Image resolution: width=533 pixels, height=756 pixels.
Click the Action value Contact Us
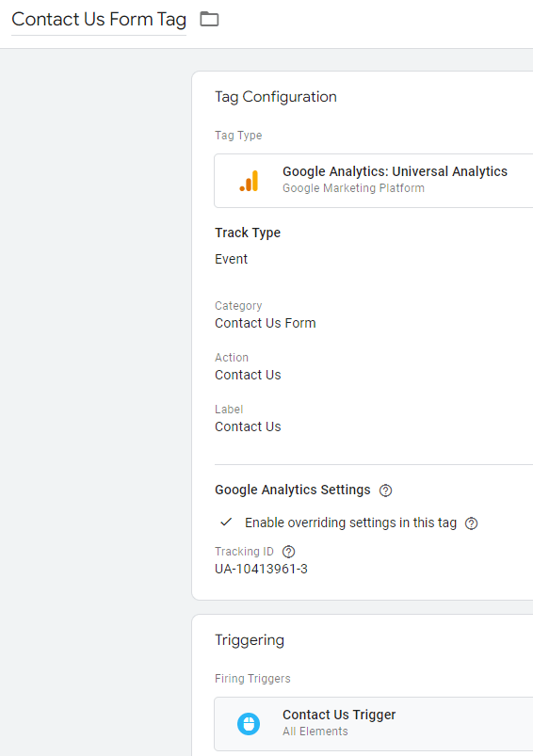click(x=248, y=375)
